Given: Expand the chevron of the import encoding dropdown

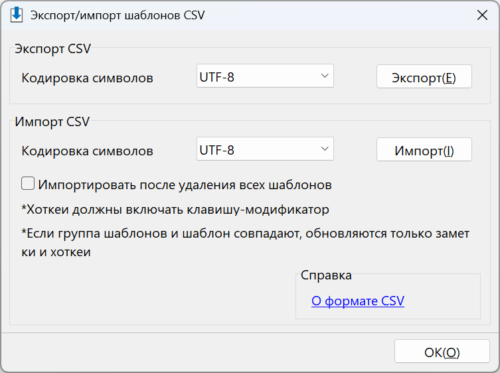Looking at the screenshot, I should (x=324, y=149).
